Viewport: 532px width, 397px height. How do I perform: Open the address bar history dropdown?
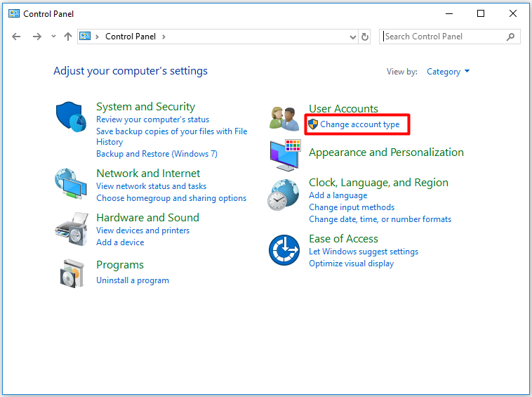coord(352,37)
